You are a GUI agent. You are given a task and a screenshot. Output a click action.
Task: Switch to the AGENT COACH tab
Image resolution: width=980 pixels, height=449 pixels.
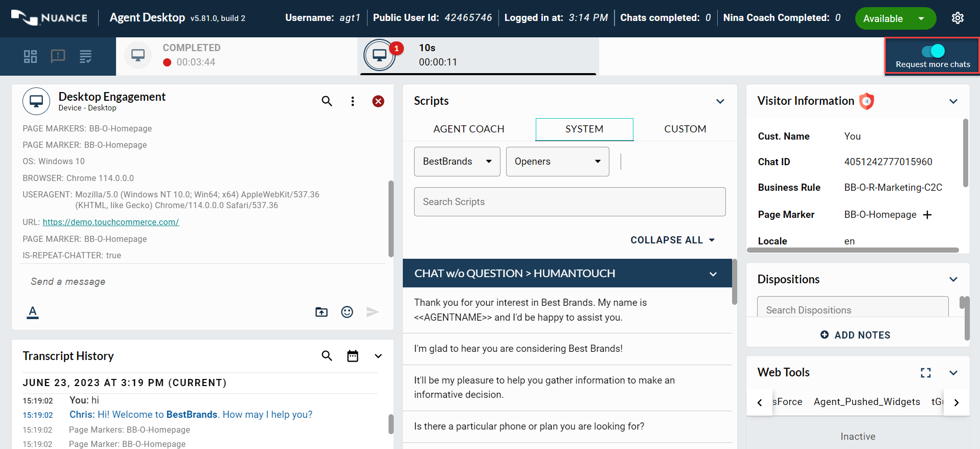[469, 129]
